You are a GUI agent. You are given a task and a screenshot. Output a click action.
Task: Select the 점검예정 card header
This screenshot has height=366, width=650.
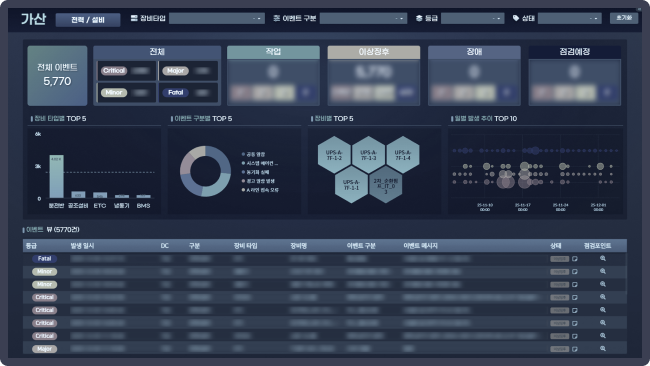point(575,52)
